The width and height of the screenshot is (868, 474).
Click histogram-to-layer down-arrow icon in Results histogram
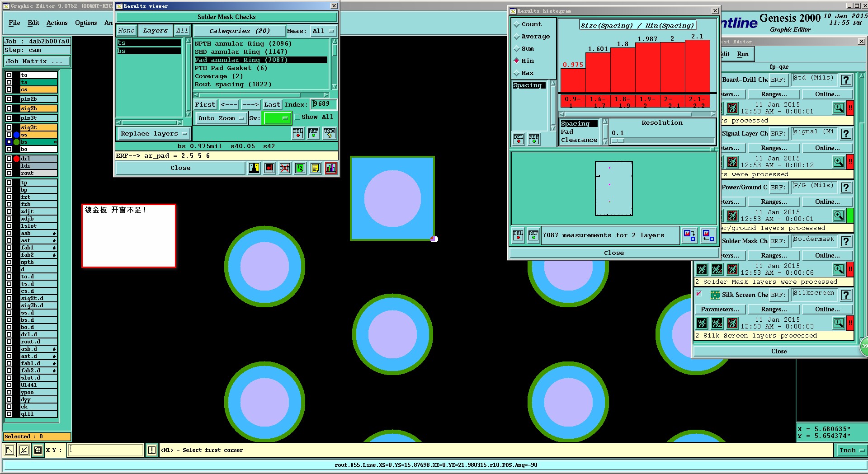689,235
